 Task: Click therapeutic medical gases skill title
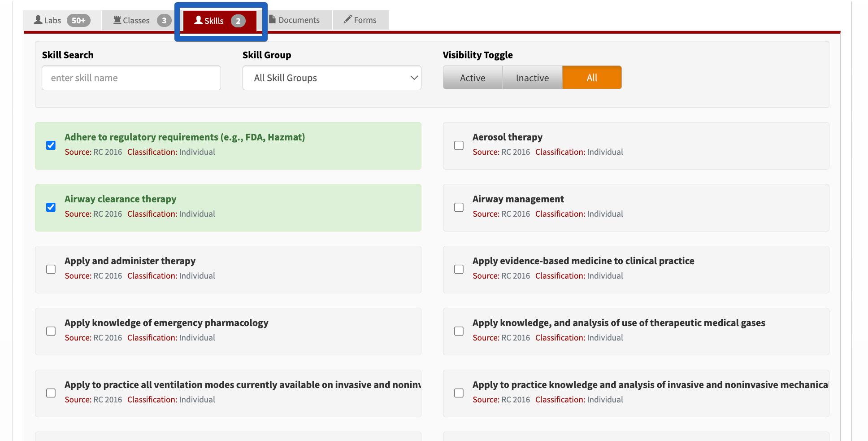tap(619, 323)
